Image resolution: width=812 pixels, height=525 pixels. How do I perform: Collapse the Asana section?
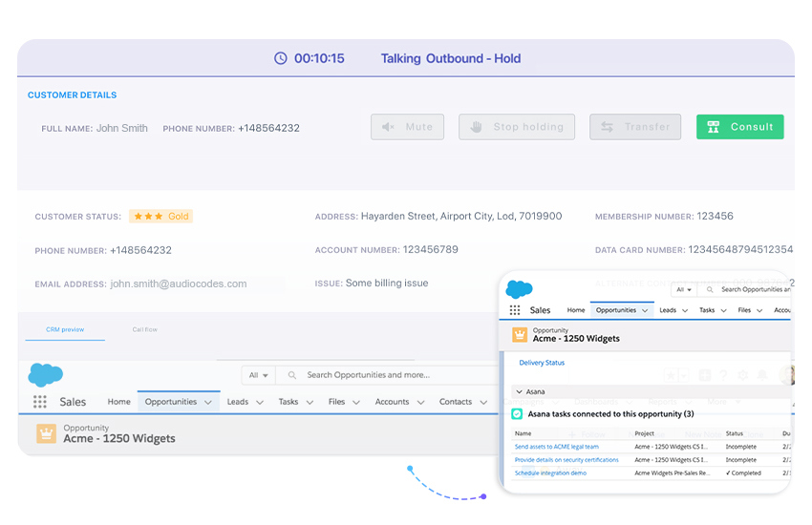[x=518, y=391]
